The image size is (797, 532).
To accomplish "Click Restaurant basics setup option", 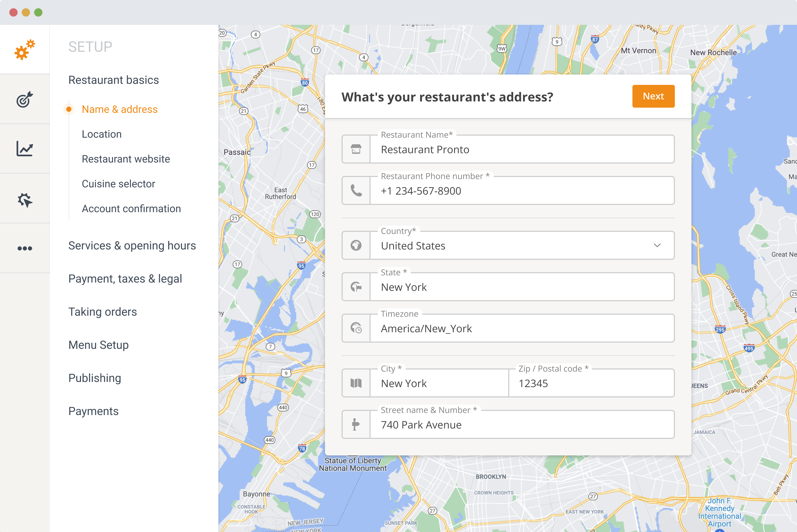I will 113,79.
